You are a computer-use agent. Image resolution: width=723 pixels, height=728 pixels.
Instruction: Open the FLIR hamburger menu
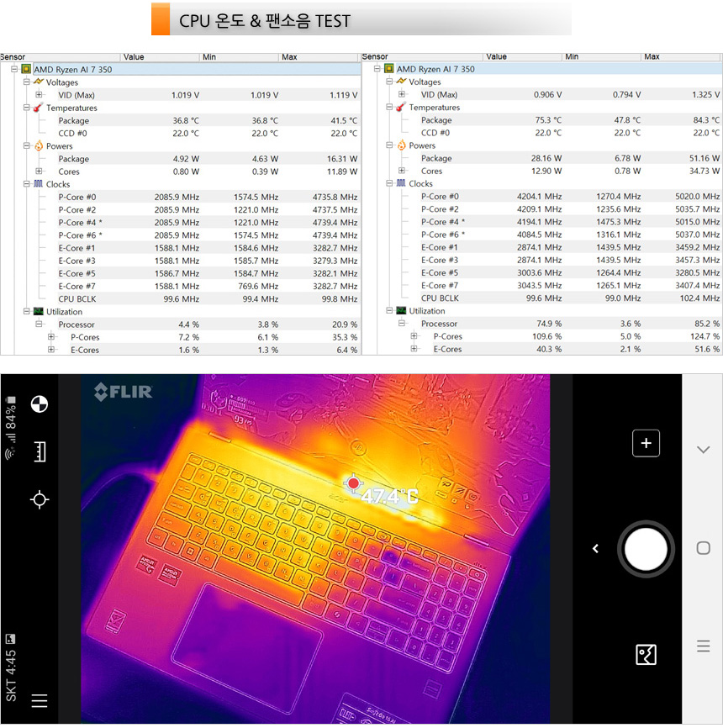pyautogui.click(x=39, y=701)
